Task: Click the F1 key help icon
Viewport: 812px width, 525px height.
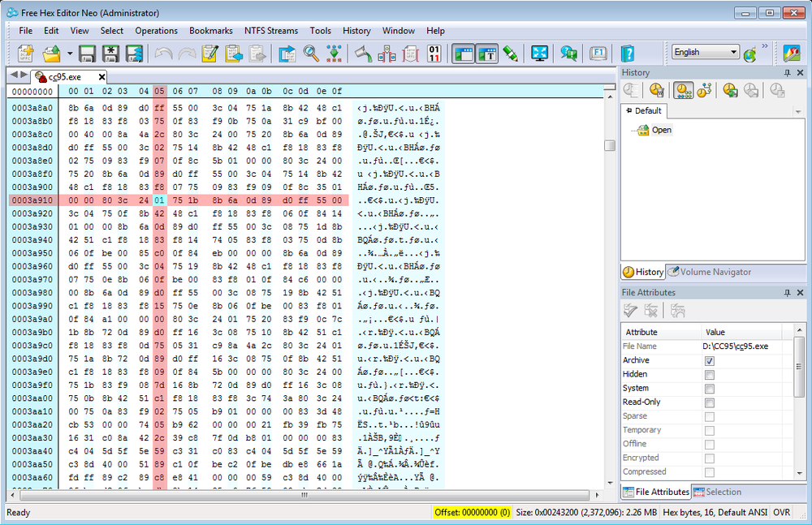Action: (x=598, y=54)
